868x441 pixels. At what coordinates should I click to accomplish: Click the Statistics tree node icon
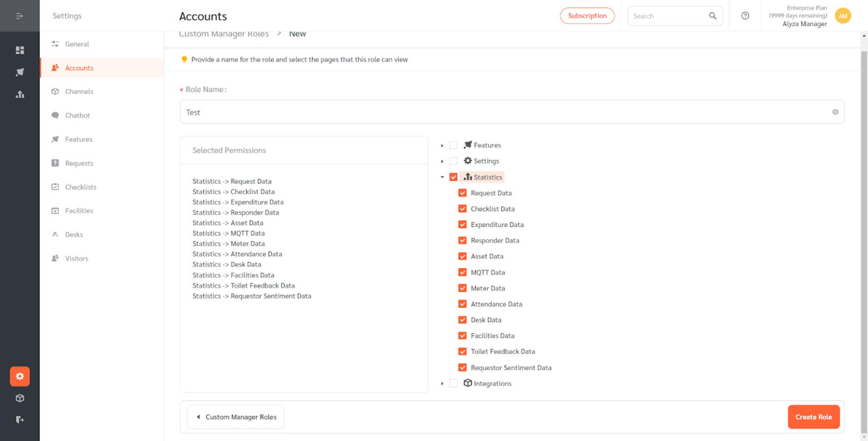point(467,177)
